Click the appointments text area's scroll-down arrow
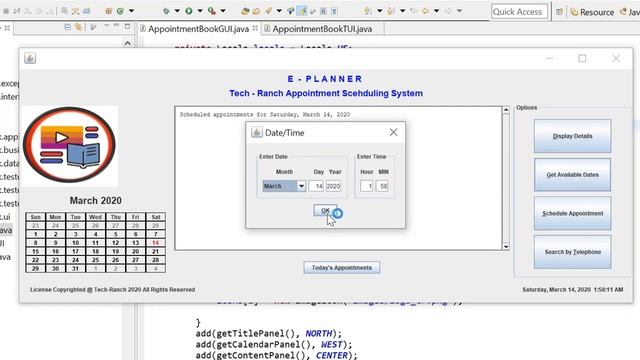Viewport: 640px width, 360px height. point(506,246)
